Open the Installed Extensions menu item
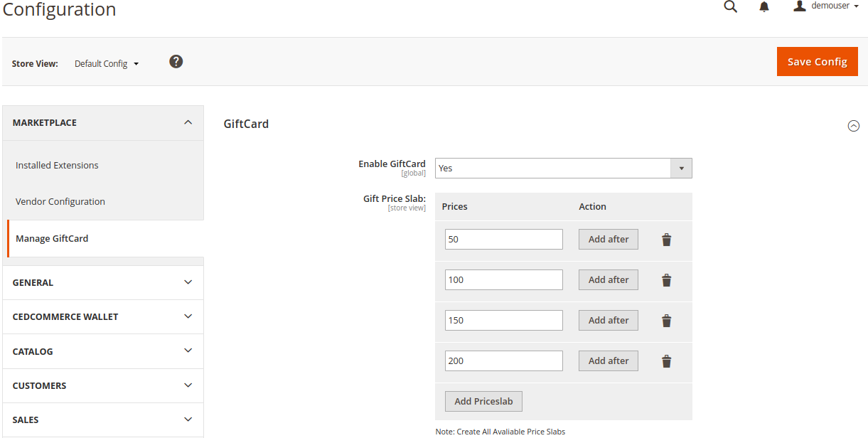Viewport: 868px width, 438px height. pos(57,165)
